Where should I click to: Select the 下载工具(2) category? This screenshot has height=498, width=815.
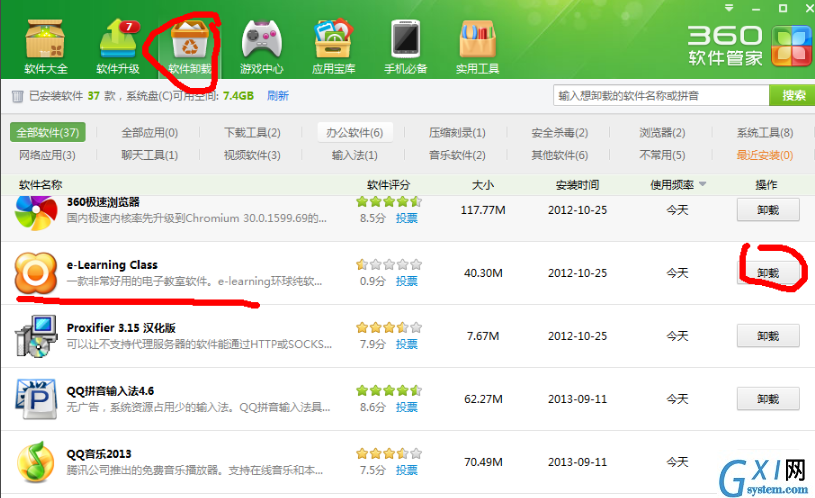pyautogui.click(x=252, y=133)
